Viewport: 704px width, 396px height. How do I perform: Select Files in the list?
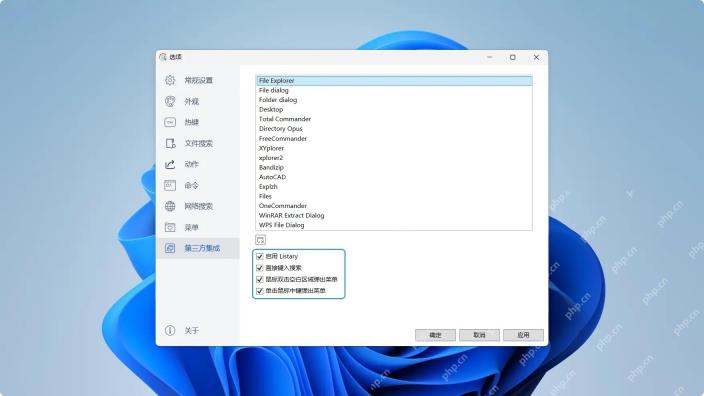coord(394,196)
